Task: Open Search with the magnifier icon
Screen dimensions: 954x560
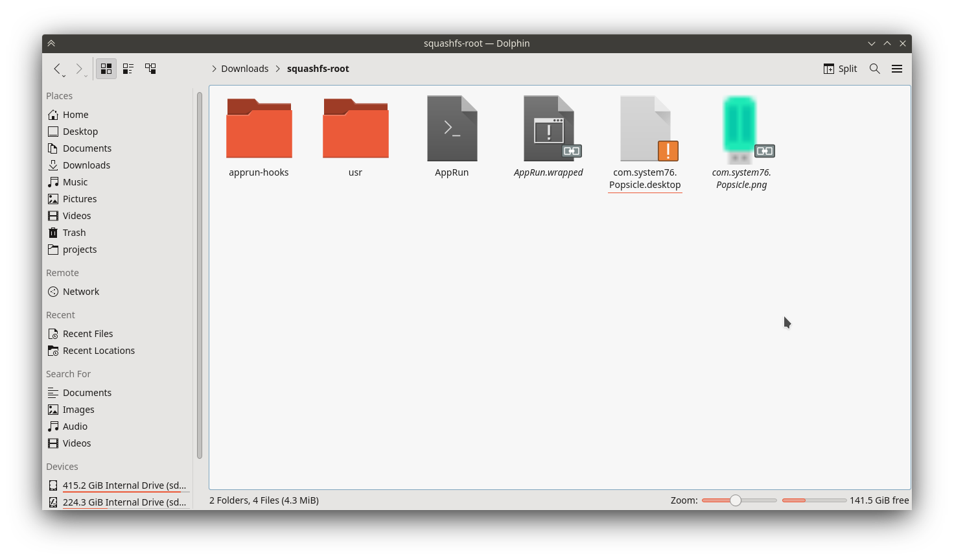Action: coord(874,69)
